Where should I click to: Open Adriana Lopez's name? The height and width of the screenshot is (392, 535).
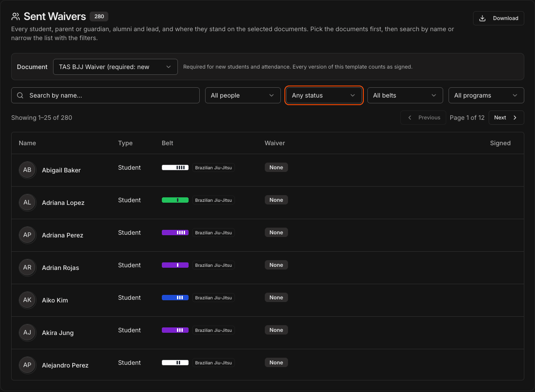coord(63,203)
